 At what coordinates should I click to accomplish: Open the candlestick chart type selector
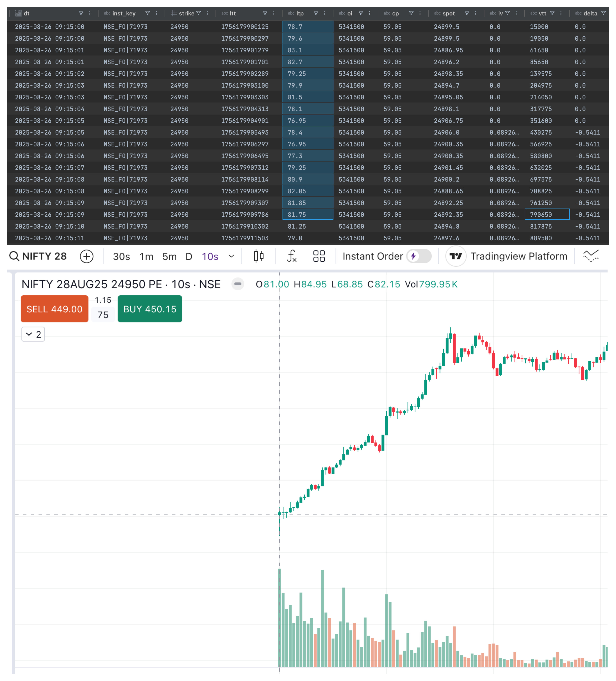(258, 256)
